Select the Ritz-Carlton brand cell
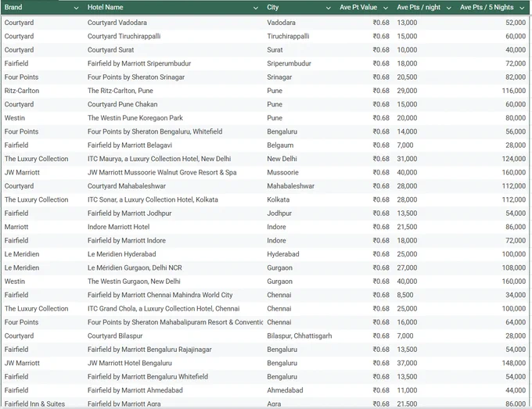This screenshot has height=409, width=532. pos(22,91)
